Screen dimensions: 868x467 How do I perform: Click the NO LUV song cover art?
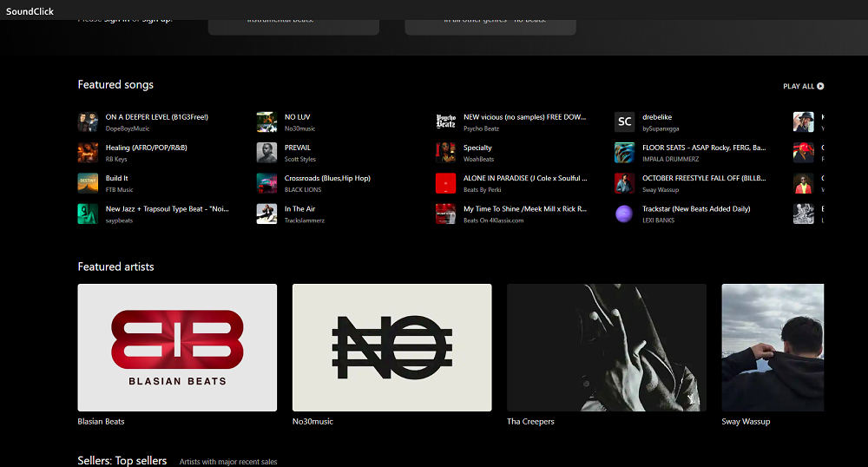tap(266, 122)
